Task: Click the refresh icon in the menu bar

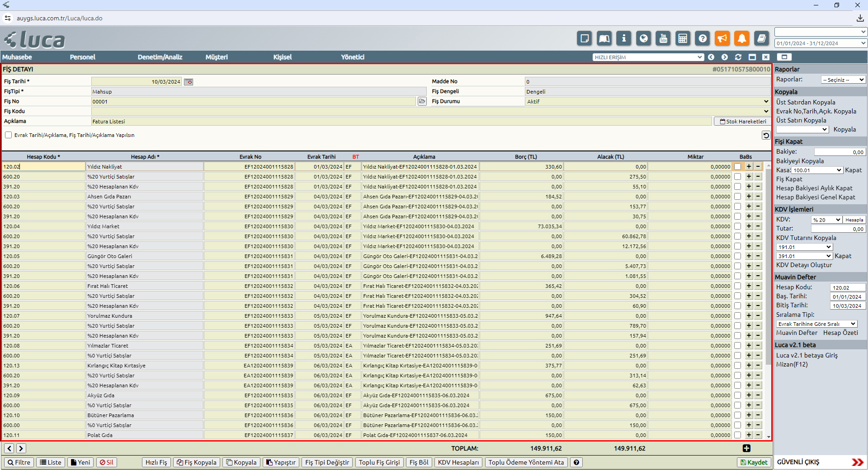Action: [x=738, y=57]
